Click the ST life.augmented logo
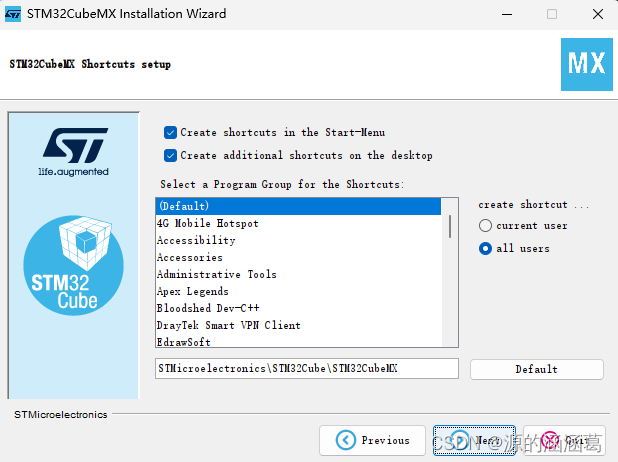This screenshot has height=462, width=618. click(x=74, y=152)
